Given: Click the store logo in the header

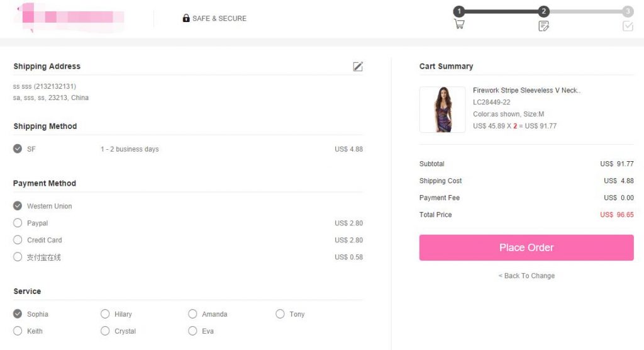Looking at the screenshot, I should pyautogui.click(x=69, y=17).
